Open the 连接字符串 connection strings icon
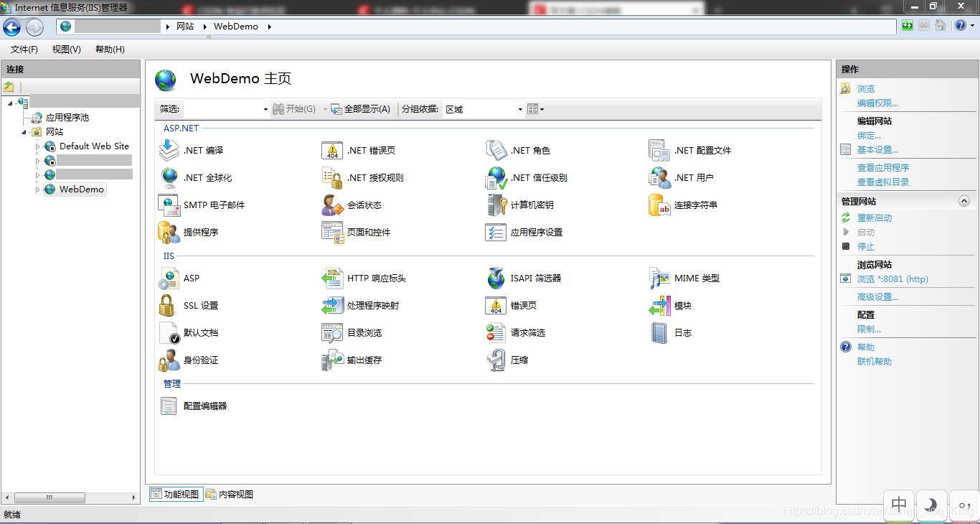The height and width of the screenshot is (524, 980). click(x=659, y=205)
